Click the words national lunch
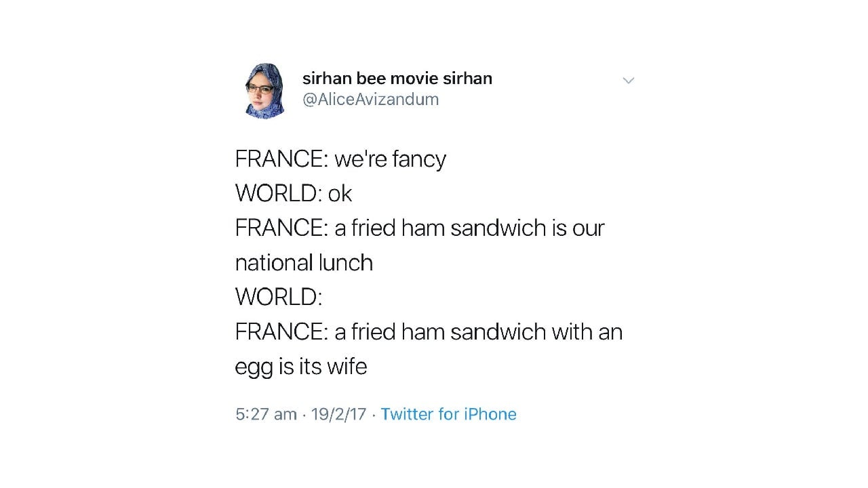Image resolution: width=868 pixels, height=488 pixels. pos(304,263)
